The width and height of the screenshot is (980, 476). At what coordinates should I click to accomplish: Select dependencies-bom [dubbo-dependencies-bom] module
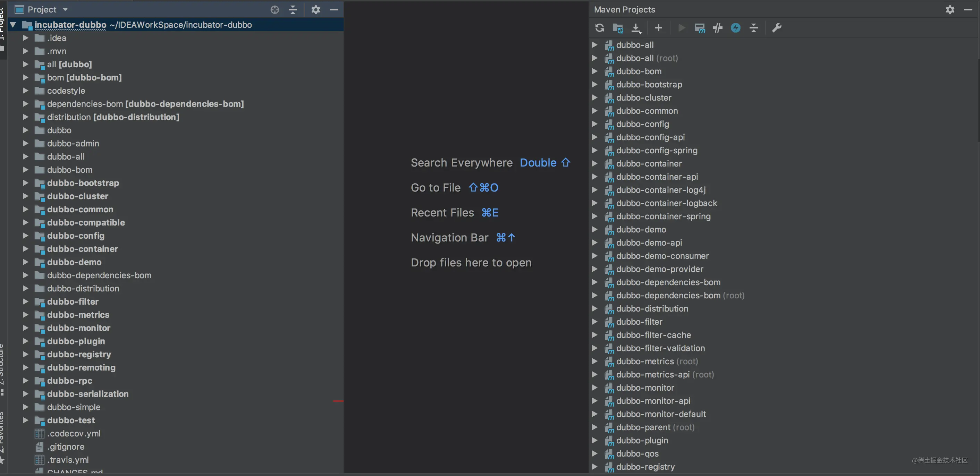(x=145, y=104)
